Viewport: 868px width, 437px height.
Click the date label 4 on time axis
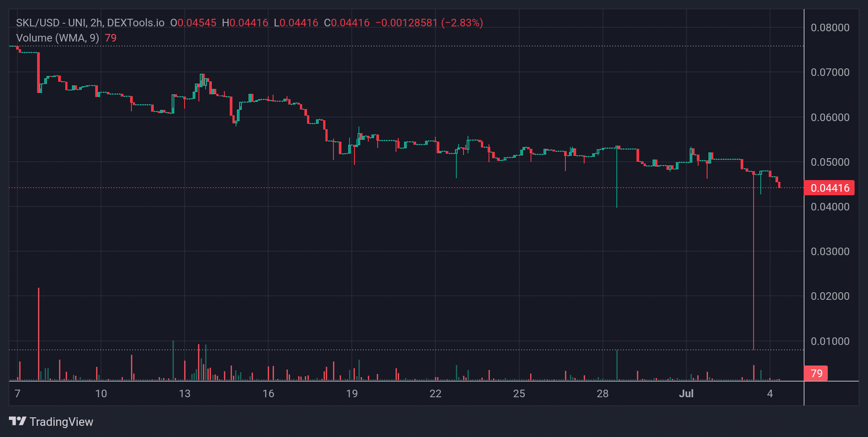[x=770, y=394]
